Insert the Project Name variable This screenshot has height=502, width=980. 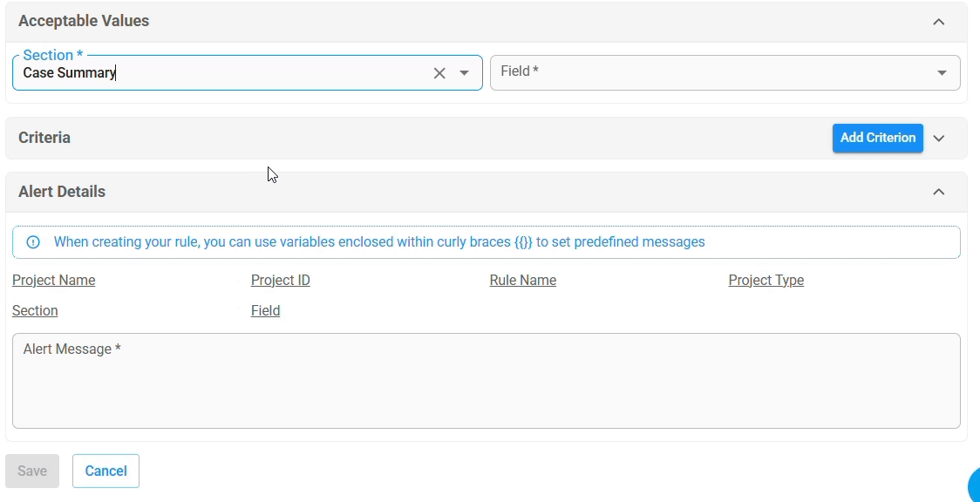click(54, 281)
